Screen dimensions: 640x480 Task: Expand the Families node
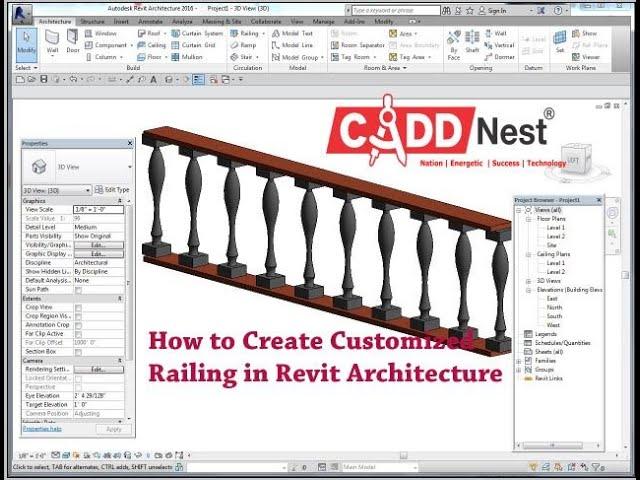tap(519, 361)
